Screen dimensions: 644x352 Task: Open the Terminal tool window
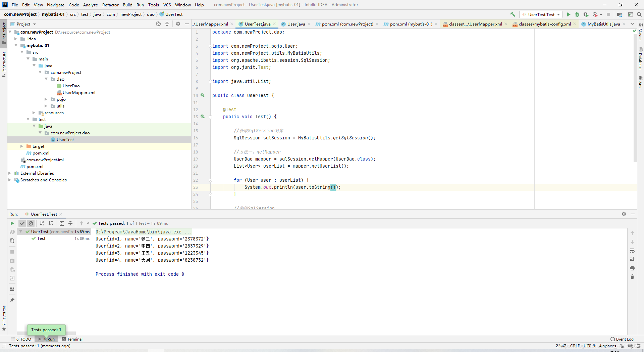point(72,339)
